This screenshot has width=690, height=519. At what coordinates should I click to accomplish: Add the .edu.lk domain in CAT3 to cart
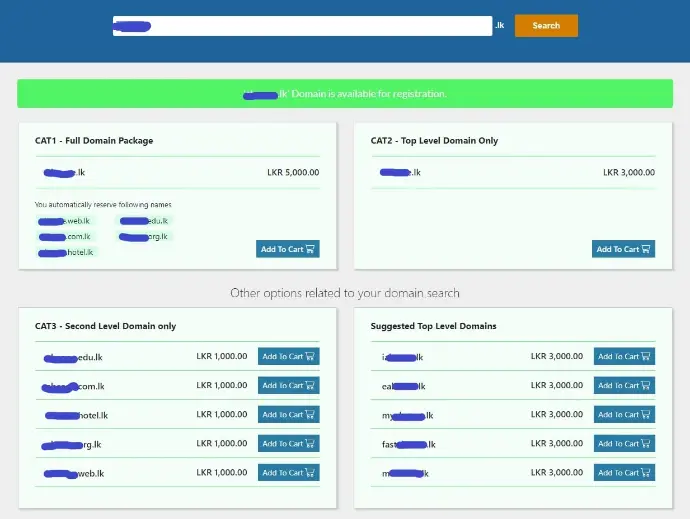[288, 356]
